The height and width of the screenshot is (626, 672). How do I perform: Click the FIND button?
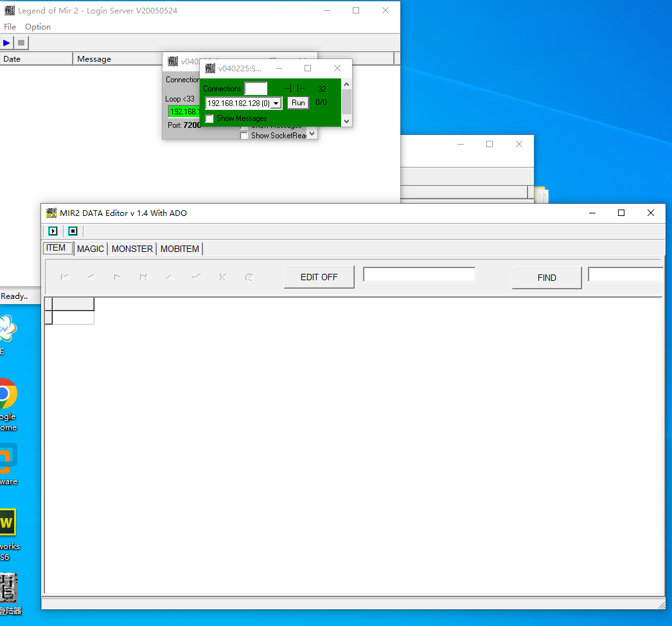pyautogui.click(x=547, y=278)
